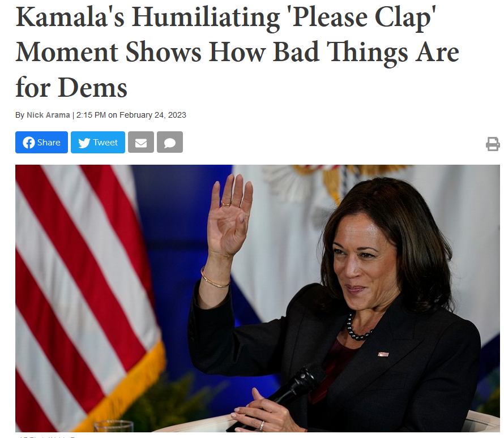
Task: Email the article using envelope icon
Action: (x=141, y=142)
